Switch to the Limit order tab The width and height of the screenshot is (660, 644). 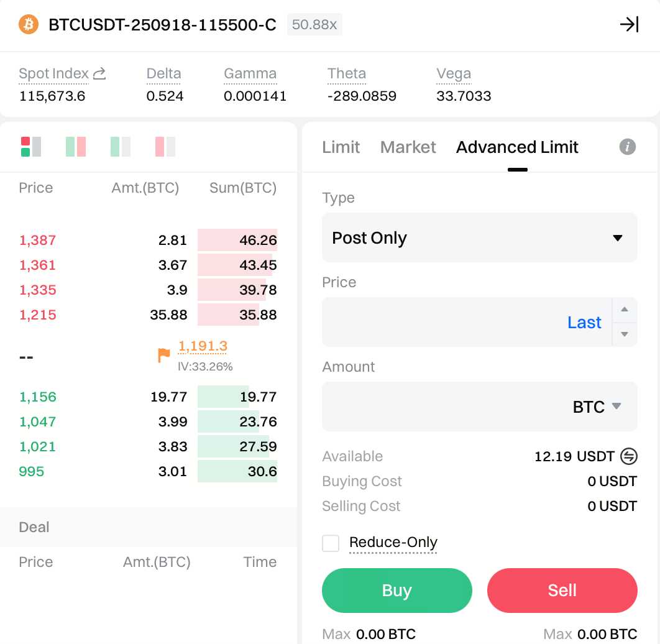tap(341, 147)
